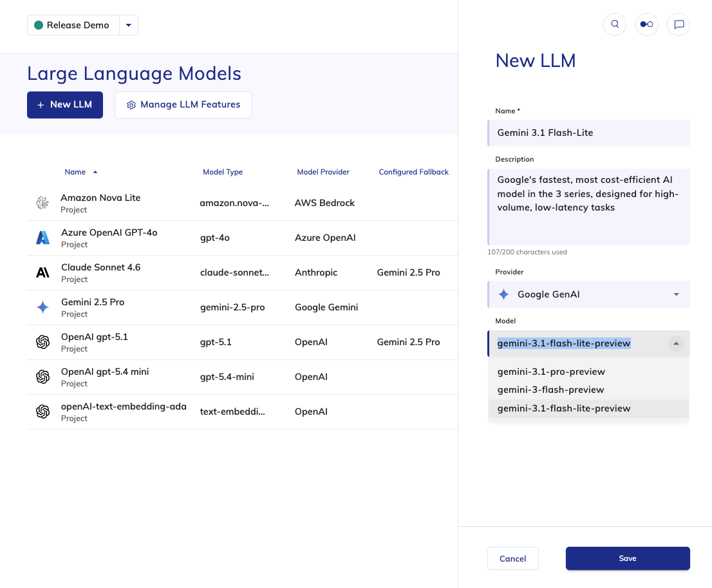Select gemini-3.1-flash-lite-preview option in the list
The width and height of the screenshot is (712, 588).
coord(588,408)
